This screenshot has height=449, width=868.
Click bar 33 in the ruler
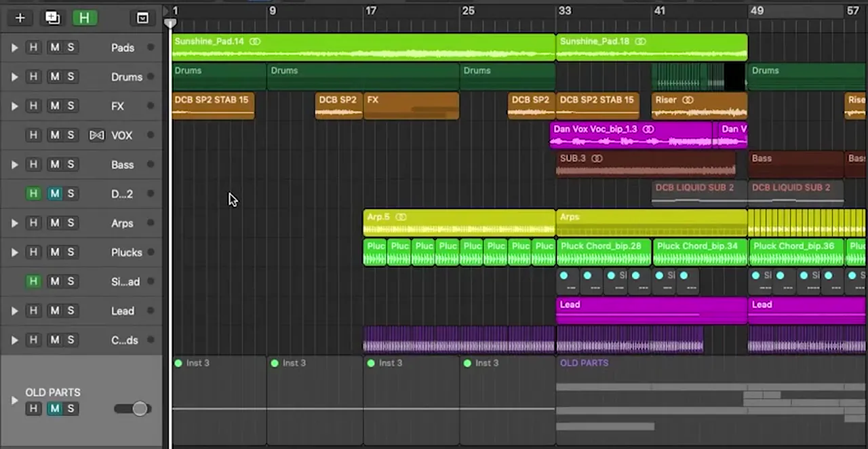point(565,11)
